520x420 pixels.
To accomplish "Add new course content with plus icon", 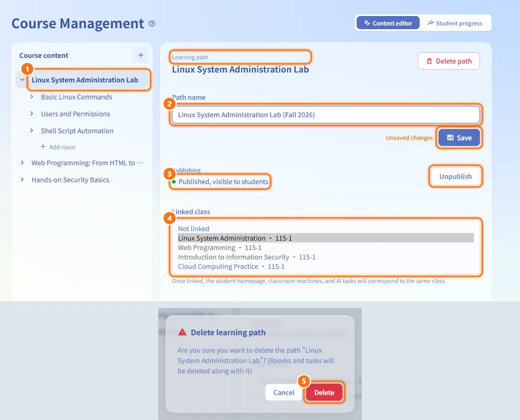I will pyautogui.click(x=141, y=55).
